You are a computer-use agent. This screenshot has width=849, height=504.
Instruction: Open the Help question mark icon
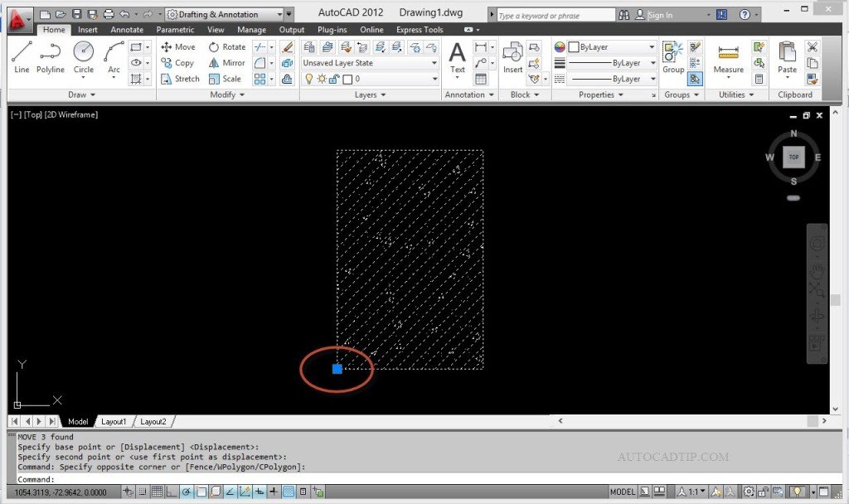click(745, 15)
